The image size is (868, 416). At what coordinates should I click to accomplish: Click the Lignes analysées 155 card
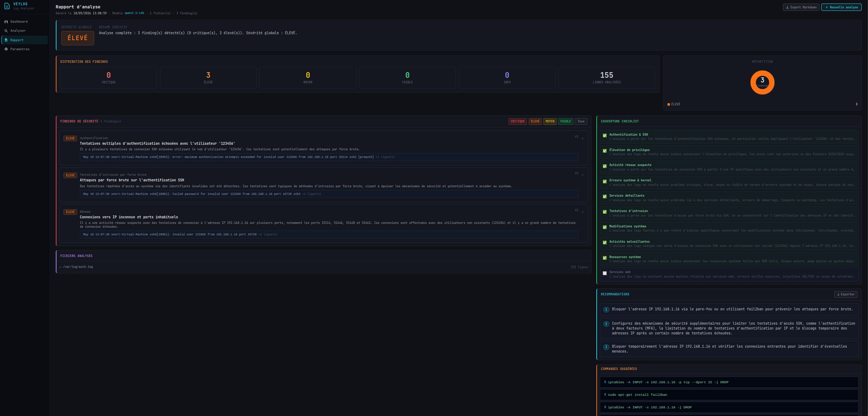[606, 77]
